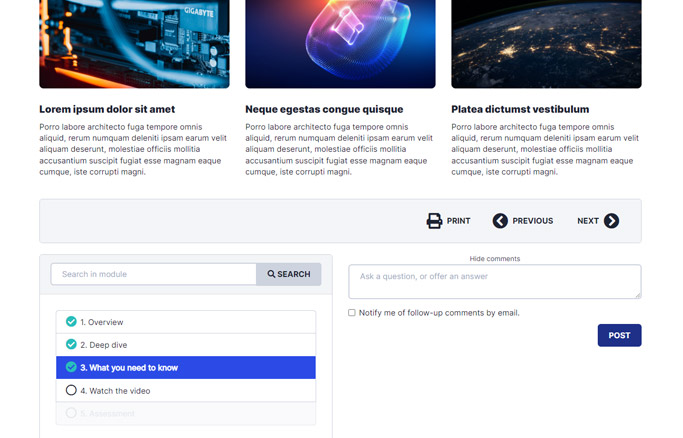Select 3. What you need to know
This screenshot has width=683, height=438.
pyautogui.click(x=129, y=368)
